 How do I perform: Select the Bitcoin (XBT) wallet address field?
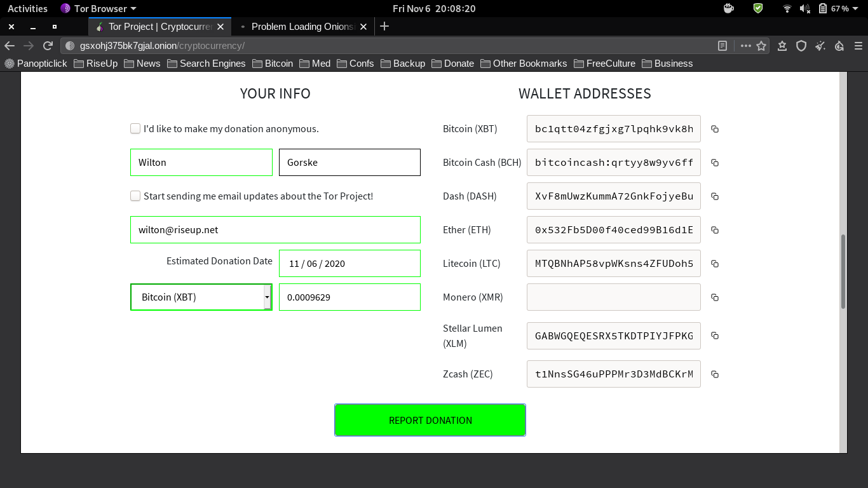pyautogui.click(x=614, y=129)
